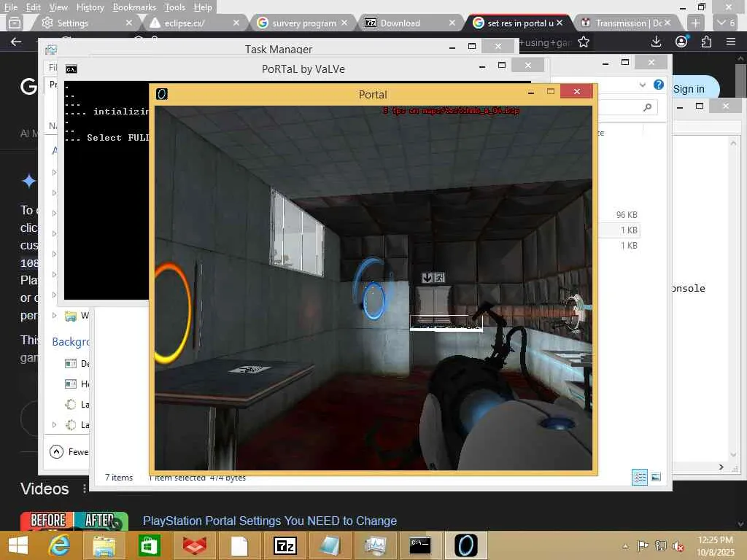Switch to the survery program tab
Screen dimensions: 747x560
(x=304, y=23)
